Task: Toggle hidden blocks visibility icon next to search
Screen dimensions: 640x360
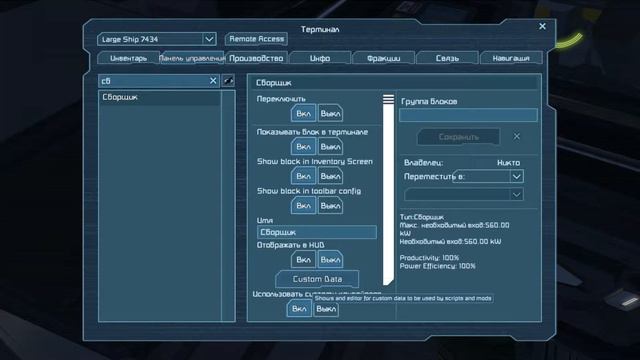Action: (228, 81)
